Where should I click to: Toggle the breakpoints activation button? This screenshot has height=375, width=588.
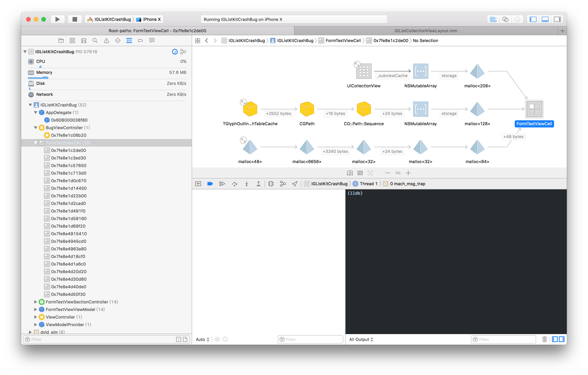(210, 184)
